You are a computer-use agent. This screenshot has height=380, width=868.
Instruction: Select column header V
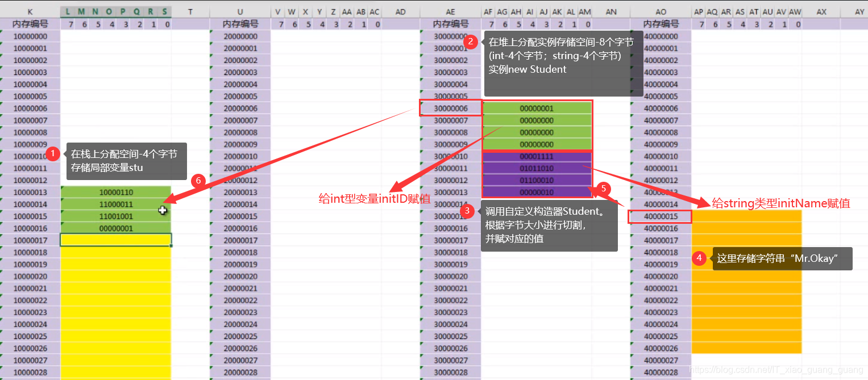point(278,11)
